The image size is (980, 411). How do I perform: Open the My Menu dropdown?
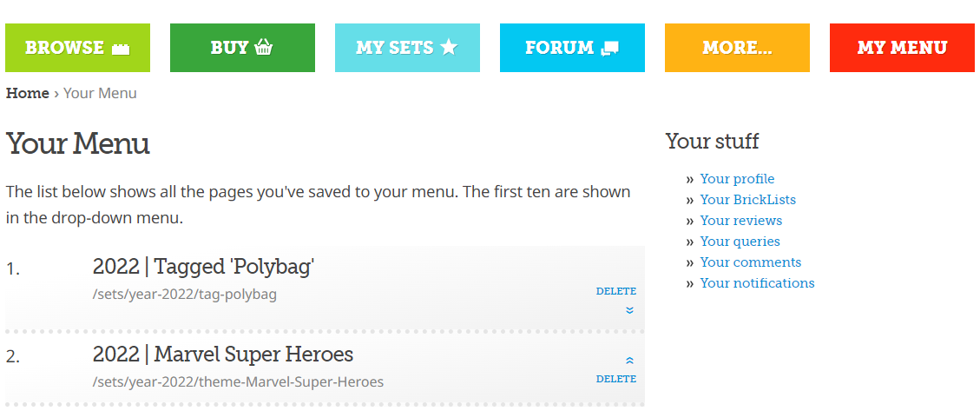(902, 48)
